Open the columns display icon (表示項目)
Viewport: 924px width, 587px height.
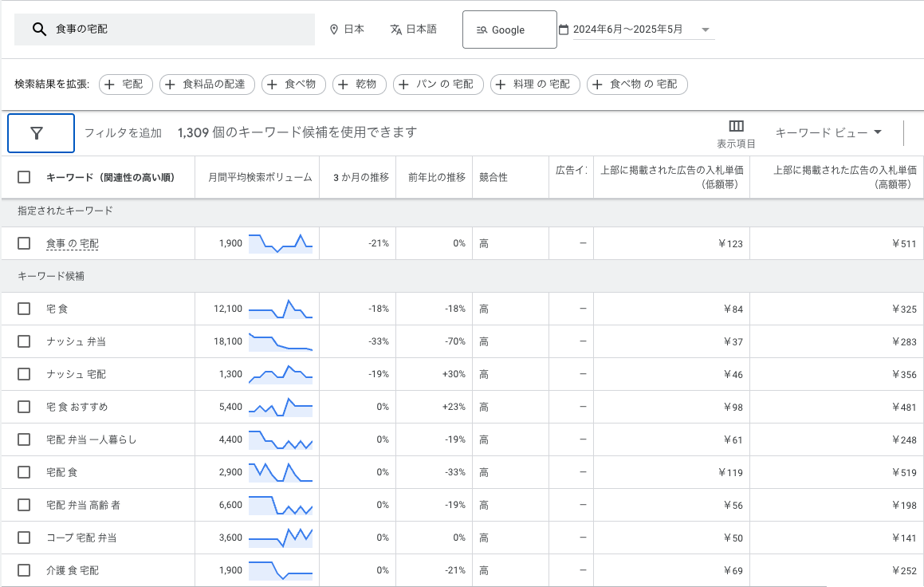(736, 127)
